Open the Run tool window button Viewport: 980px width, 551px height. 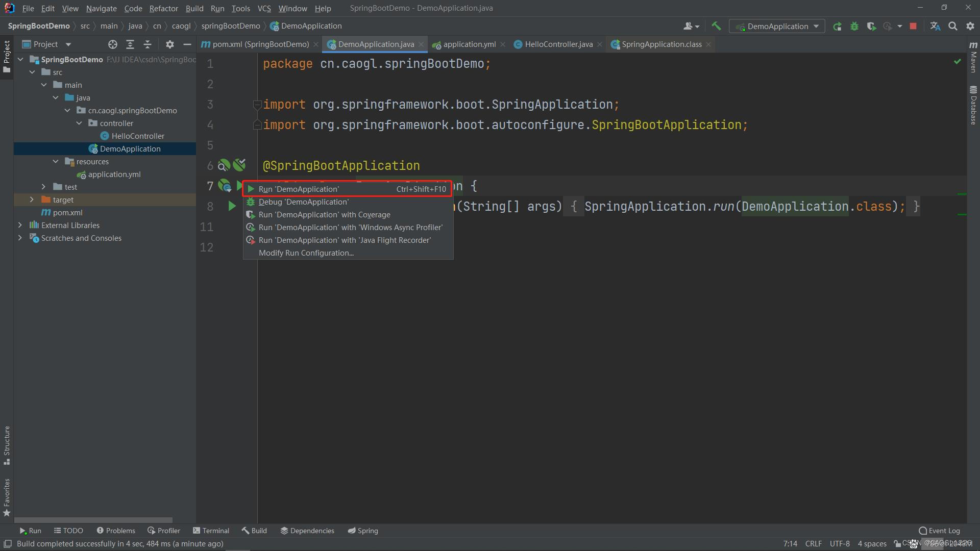[30, 531]
